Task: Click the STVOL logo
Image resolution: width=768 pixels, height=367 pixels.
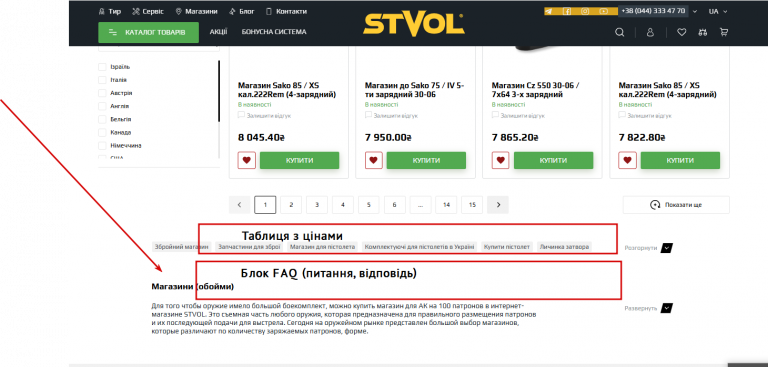Action: pos(413,25)
